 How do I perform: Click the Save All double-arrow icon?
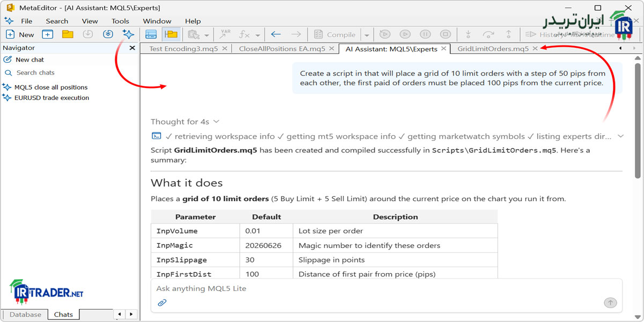click(x=108, y=34)
